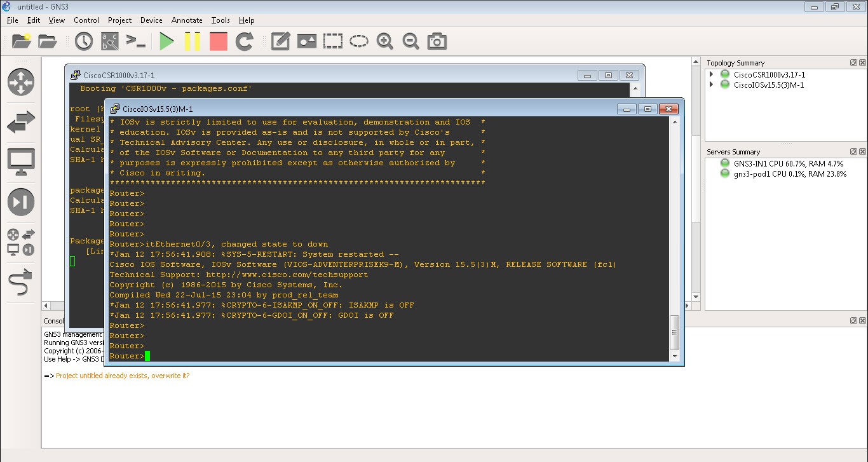Maximize the CiscoCSR1000v3.17-1 console window

pos(608,75)
